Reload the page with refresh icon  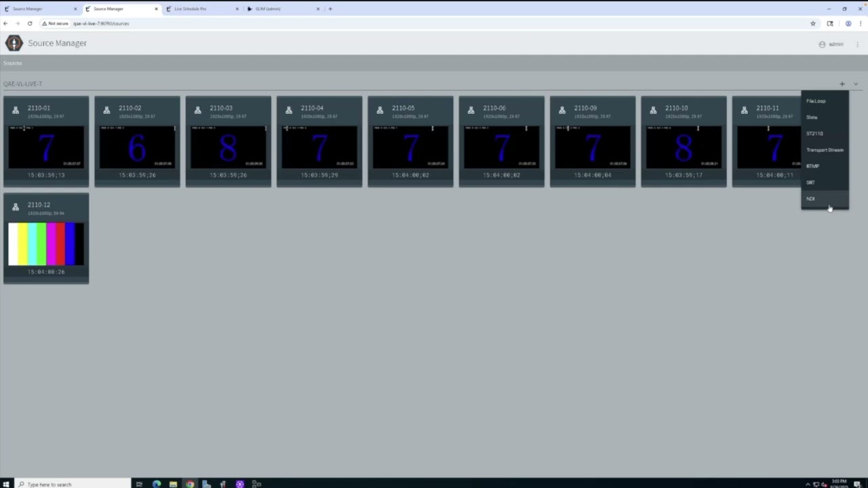(x=30, y=23)
